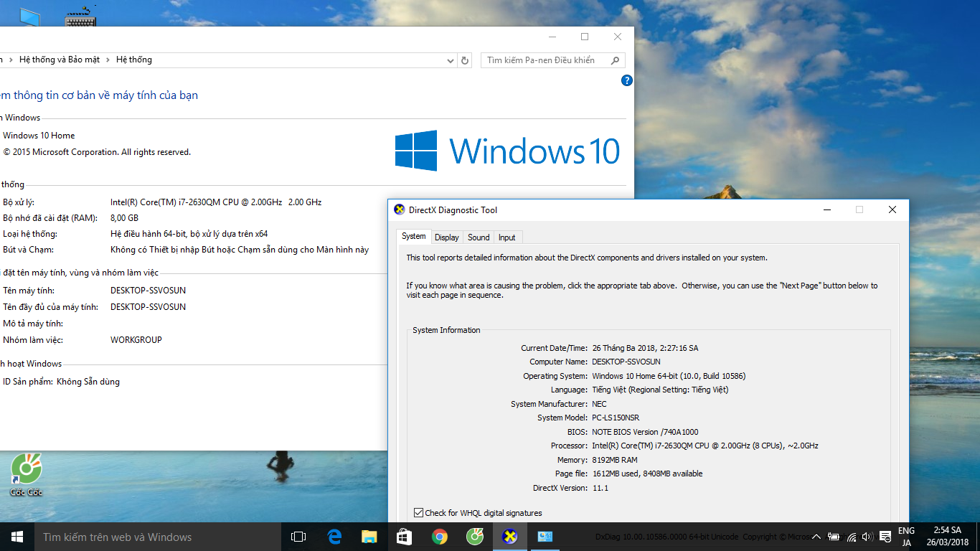Launch Google Chrome from the taskbar

(440, 537)
